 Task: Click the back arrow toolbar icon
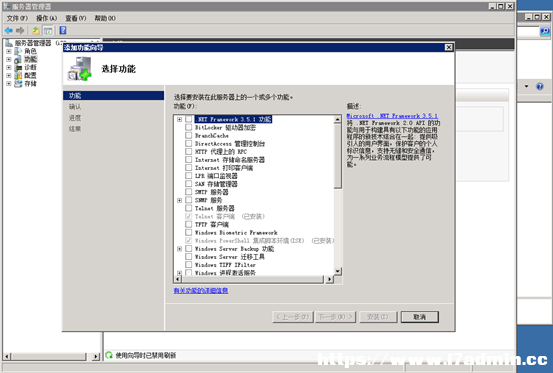[x=9, y=31]
